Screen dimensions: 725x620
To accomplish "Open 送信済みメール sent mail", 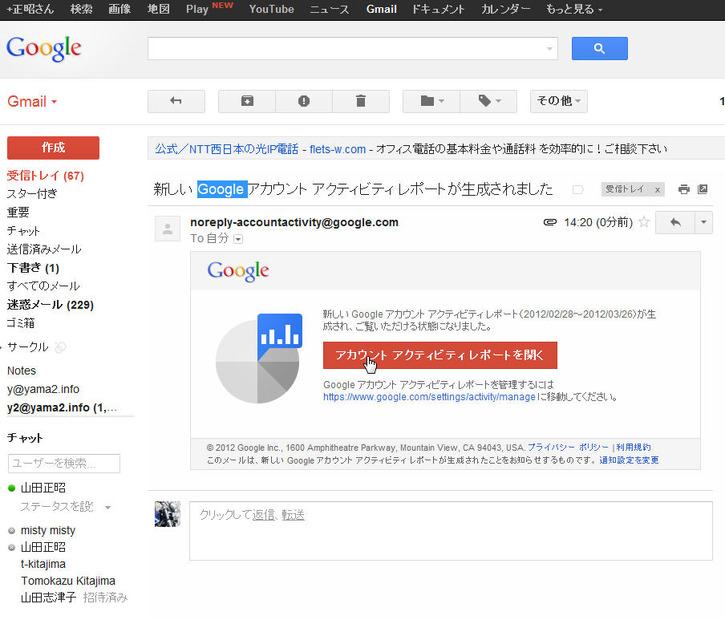I will coord(44,249).
